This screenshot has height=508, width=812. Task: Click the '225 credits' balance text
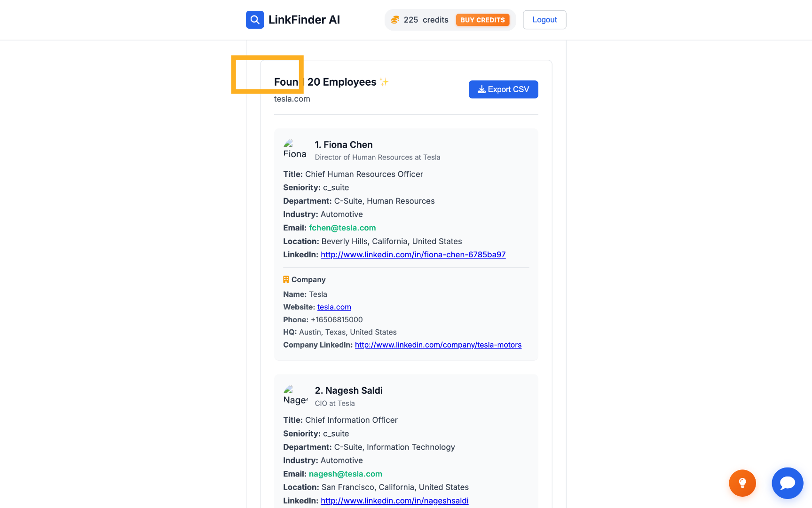[426, 20]
